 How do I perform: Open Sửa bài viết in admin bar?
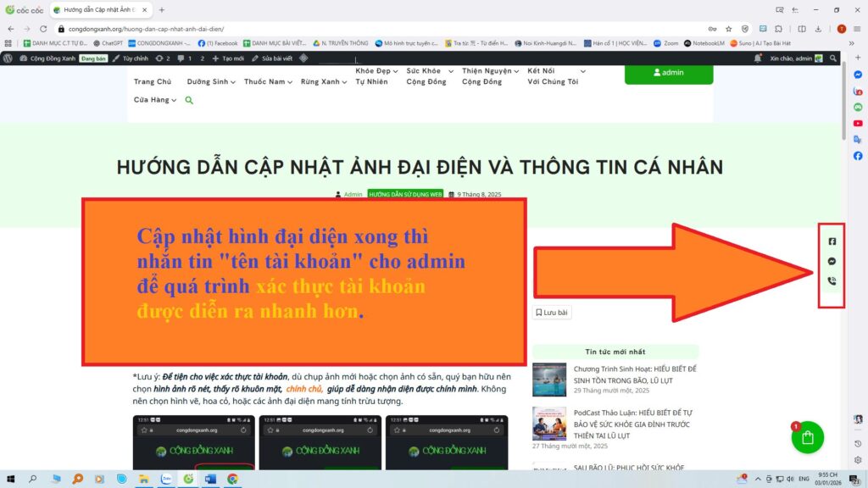tap(272, 58)
